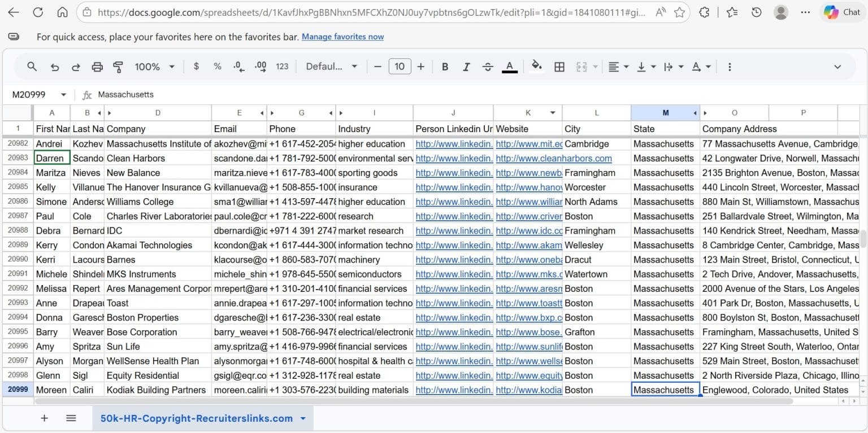Screen dimensions: 868x433
Task: Collapse the menus with toolbar chevron
Action: point(837,67)
